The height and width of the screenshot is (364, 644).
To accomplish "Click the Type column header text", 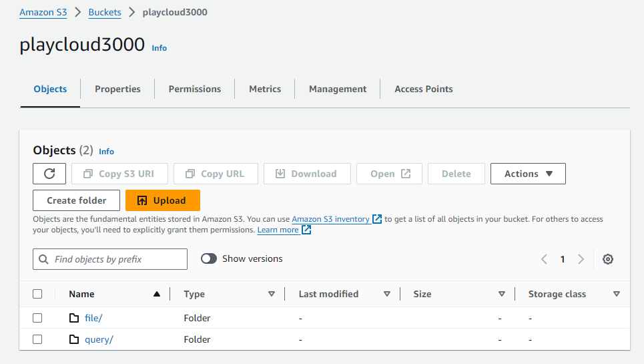I will (x=194, y=294).
